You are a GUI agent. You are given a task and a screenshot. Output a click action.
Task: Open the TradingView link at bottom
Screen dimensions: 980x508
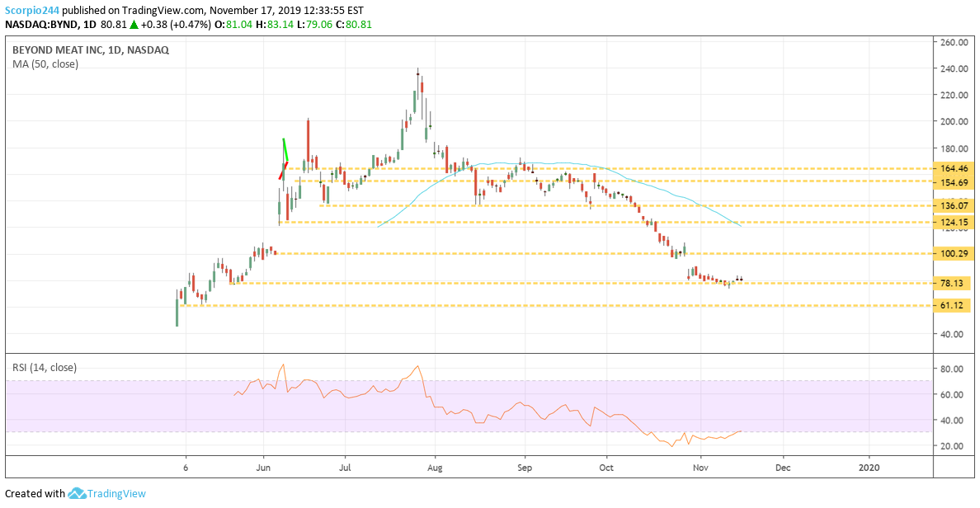coord(116,494)
